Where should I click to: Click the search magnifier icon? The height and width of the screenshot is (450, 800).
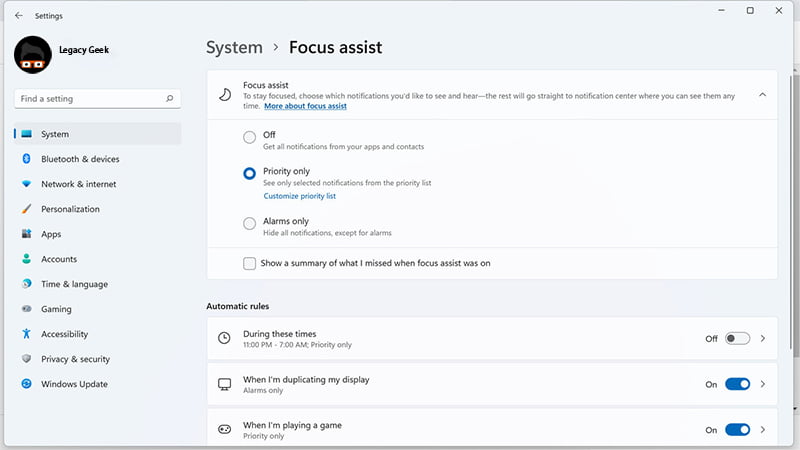[169, 98]
